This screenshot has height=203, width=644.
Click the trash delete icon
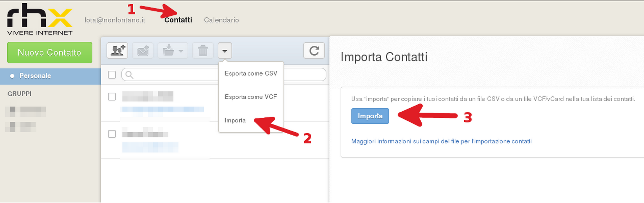pyautogui.click(x=203, y=50)
